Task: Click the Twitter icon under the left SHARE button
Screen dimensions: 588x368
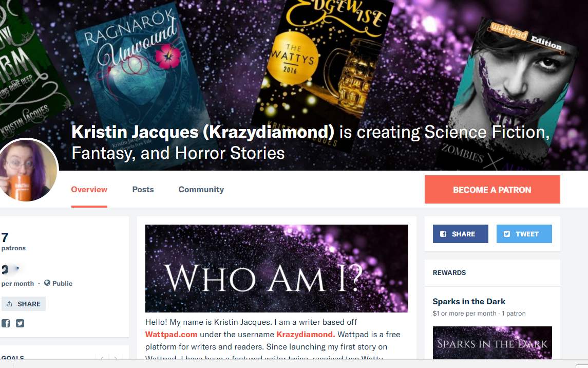Action: (20, 323)
